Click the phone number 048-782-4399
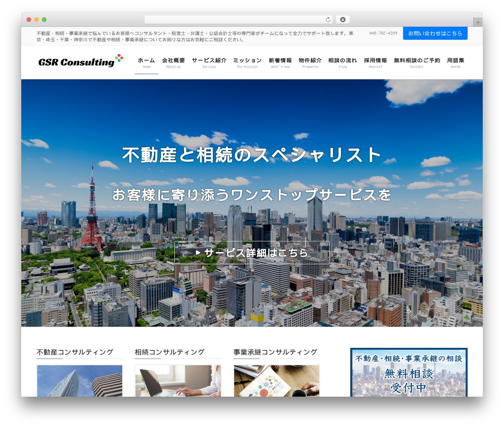This screenshot has width=504, height=427. [383, 33]
